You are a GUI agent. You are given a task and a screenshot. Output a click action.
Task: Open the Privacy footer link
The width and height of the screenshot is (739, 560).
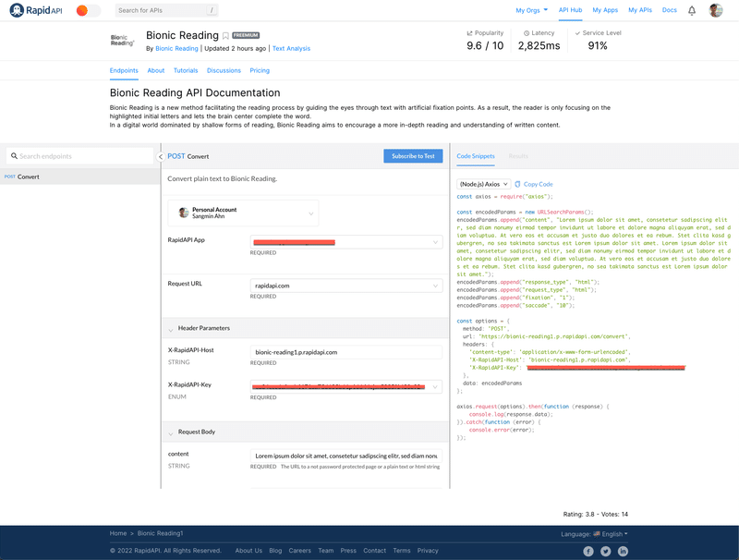(x=428, y=551)
